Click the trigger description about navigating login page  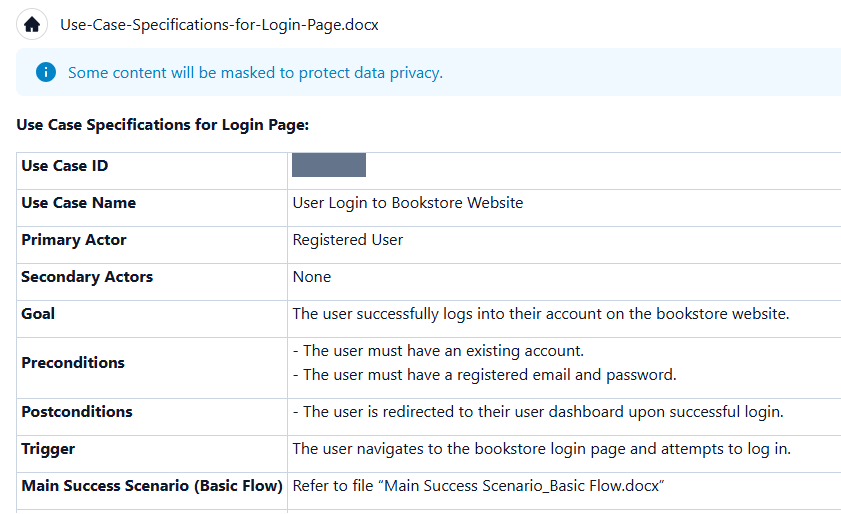(x=541, y=449)
